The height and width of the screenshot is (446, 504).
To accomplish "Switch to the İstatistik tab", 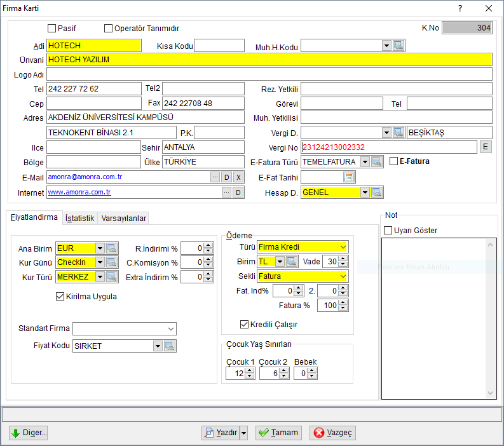I will [x=79, y=218].
